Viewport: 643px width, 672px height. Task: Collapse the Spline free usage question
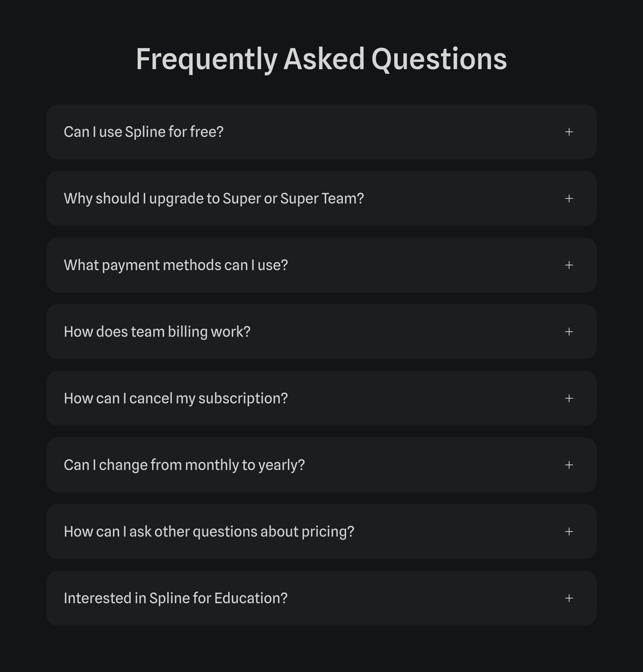point(322,132)
